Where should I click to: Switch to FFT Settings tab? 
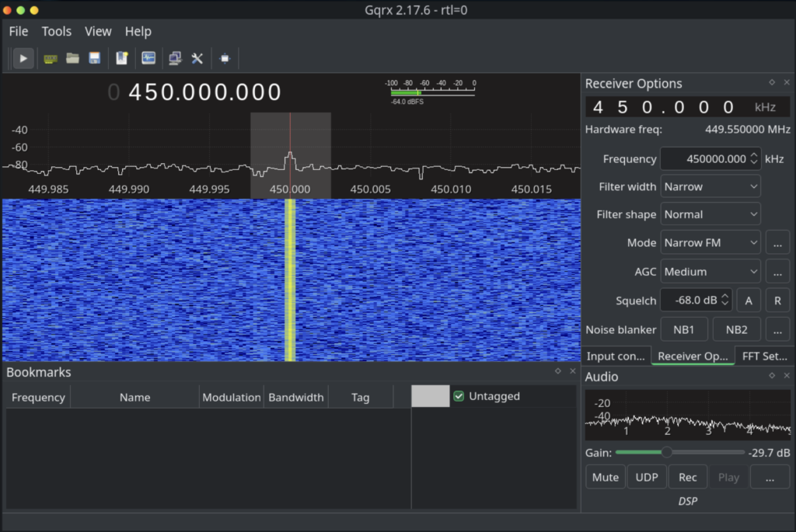click(765, 356)
